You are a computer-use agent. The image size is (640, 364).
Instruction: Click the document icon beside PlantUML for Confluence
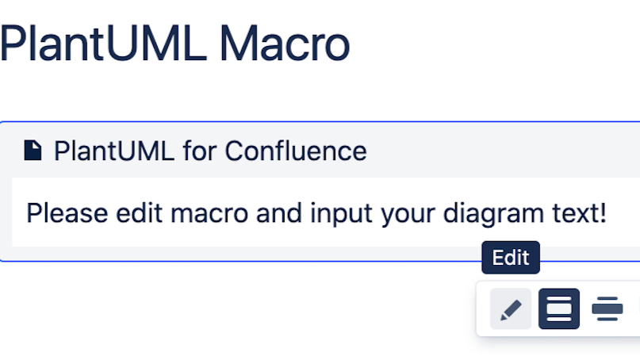(33, 150)
